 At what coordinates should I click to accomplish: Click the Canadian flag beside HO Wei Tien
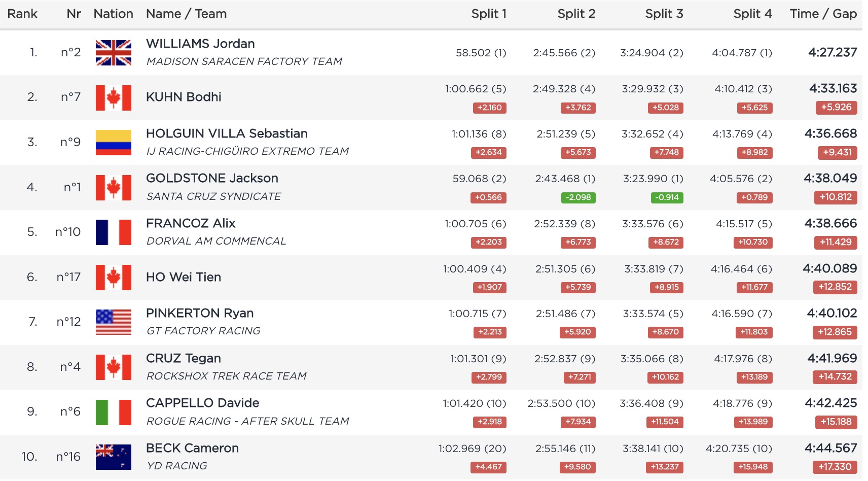(x=114, y=278)
